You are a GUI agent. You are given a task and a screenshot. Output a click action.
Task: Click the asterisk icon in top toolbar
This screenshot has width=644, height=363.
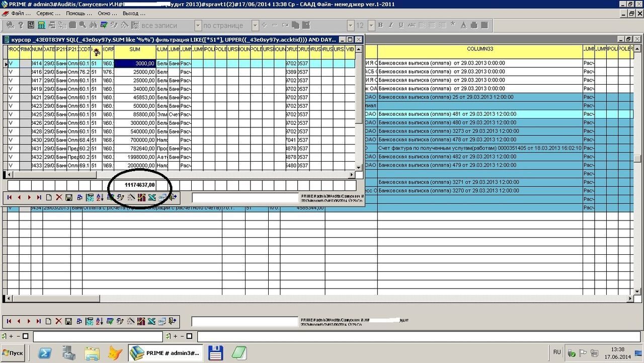click(452, 25)
